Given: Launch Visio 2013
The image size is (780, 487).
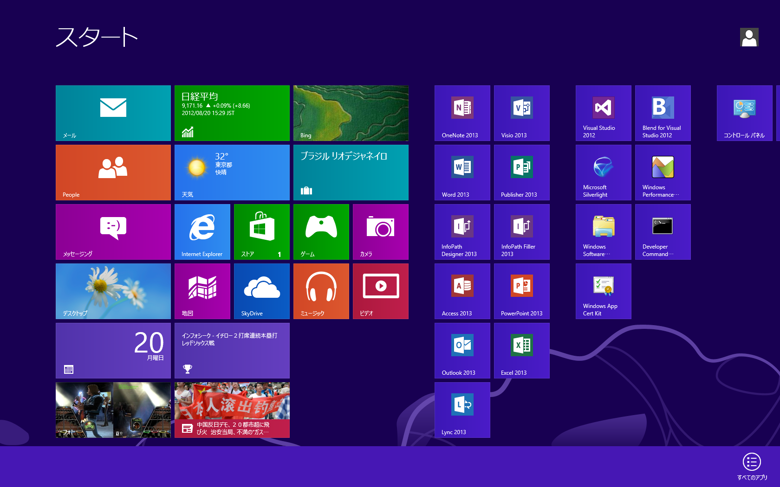Looking at the screenshot, I should coord(522,113).
